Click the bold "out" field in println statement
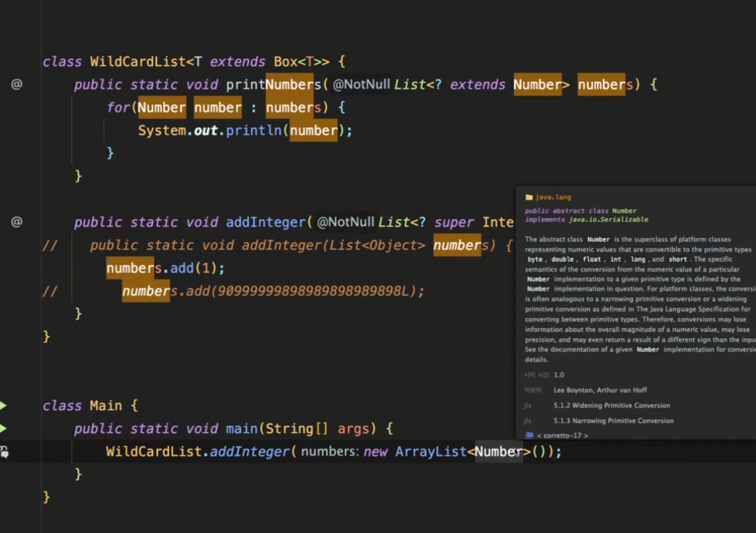 point(206,131)
